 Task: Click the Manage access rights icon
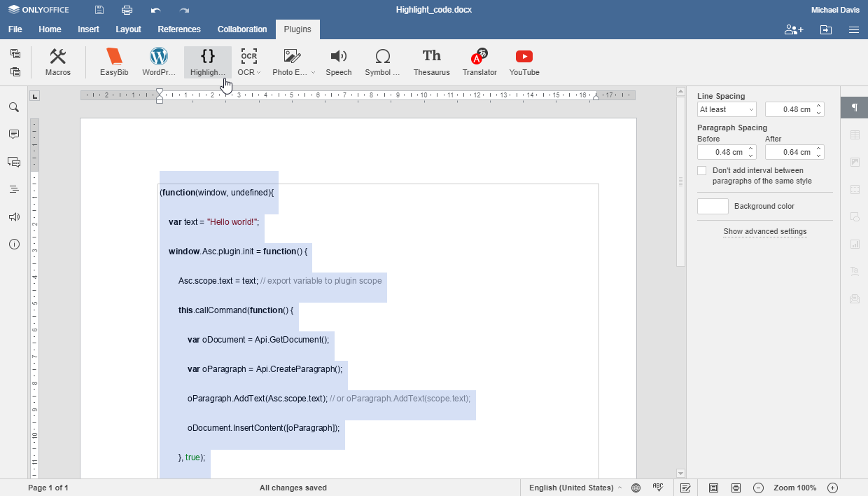pyautogui.click(x=794, y=29)
